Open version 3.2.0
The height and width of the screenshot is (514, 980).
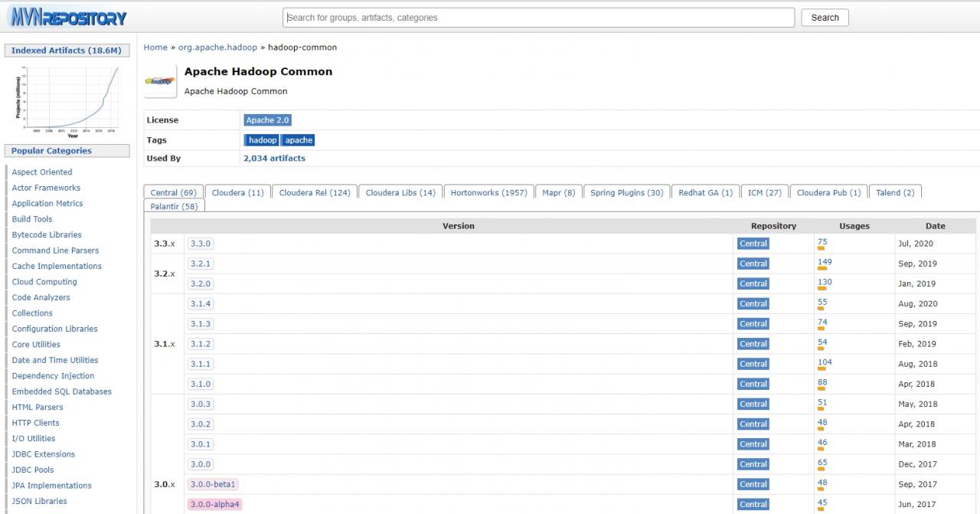[200, 283]
